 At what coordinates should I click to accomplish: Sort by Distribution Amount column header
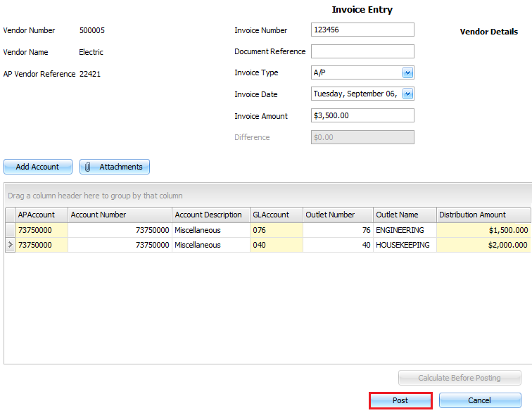(483, 215)
